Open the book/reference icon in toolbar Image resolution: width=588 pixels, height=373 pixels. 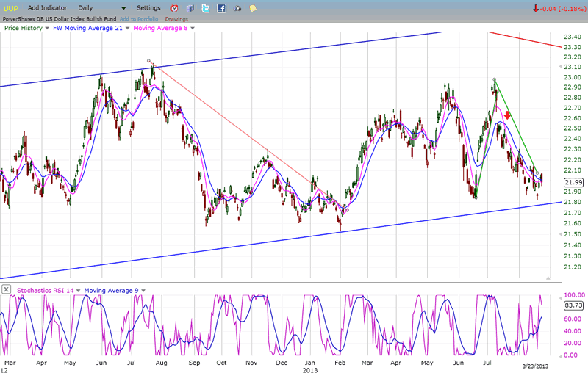tap(190, 8)
